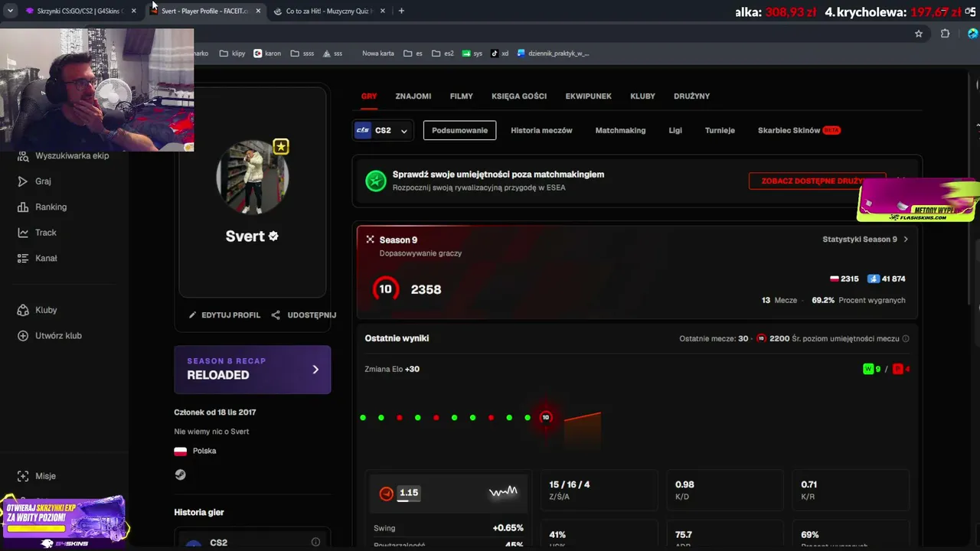
Task: Open the Turnieje sub-tab
Action: click(720, 131)
